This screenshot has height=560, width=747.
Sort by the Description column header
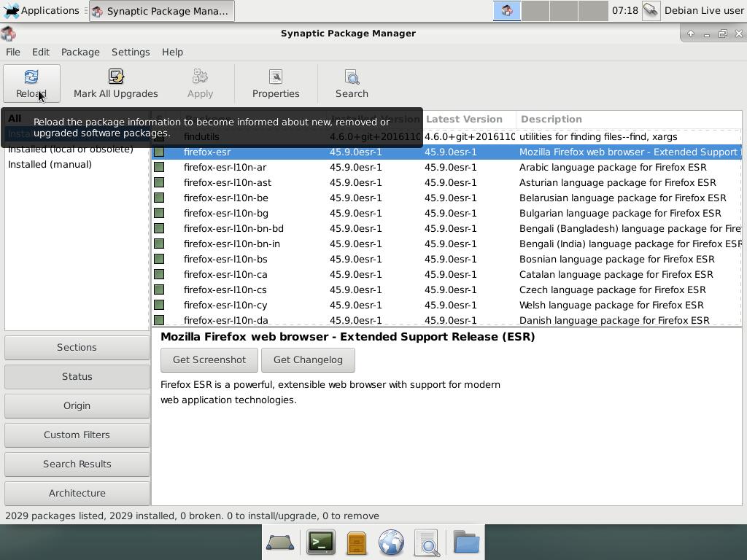point(628,119)
